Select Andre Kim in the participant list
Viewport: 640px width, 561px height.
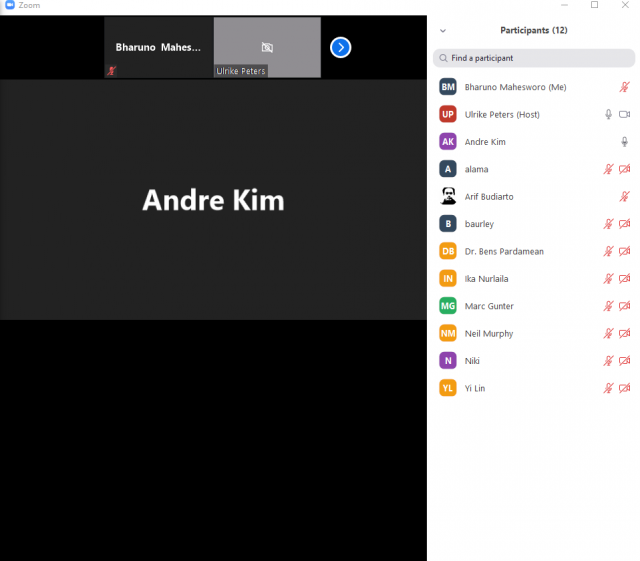click(485, 142)
